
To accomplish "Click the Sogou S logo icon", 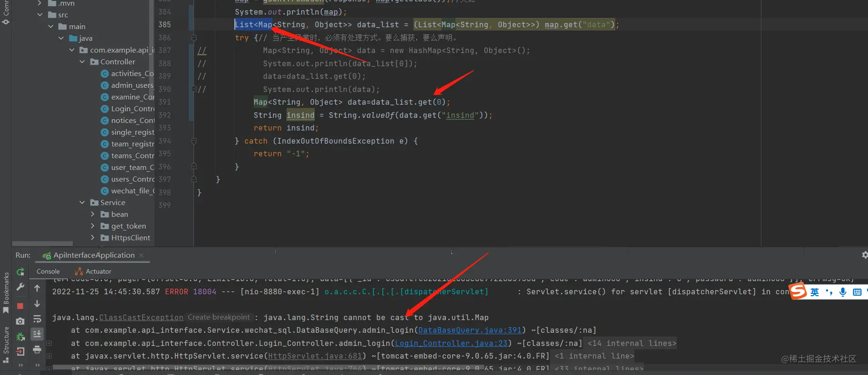I will pos(798,291).
